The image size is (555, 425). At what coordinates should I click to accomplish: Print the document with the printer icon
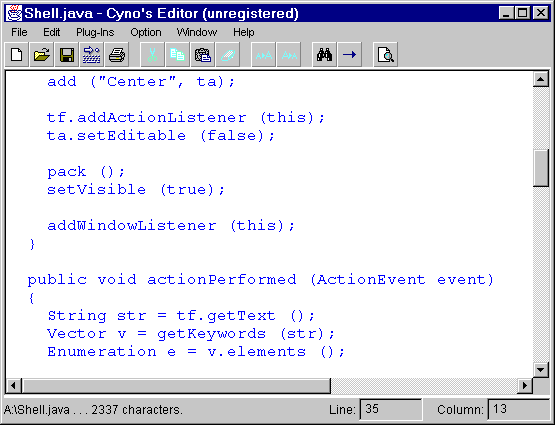116,55
